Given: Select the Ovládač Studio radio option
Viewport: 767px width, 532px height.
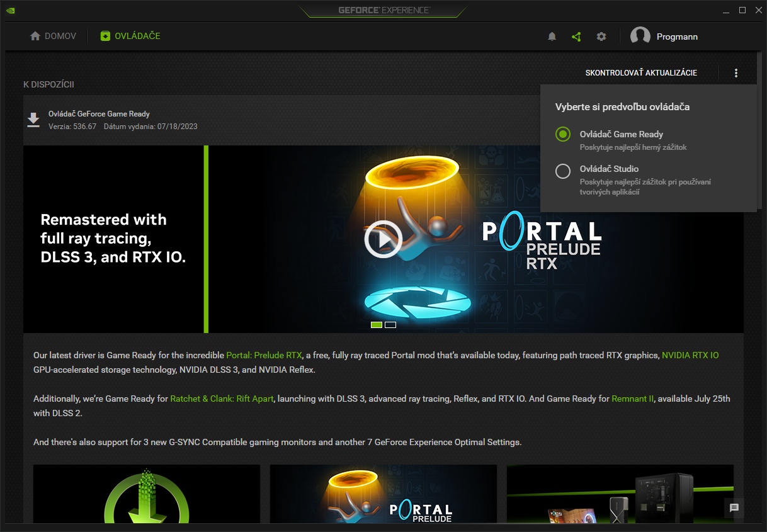Looking at the screenshot, I should point(563,171).
